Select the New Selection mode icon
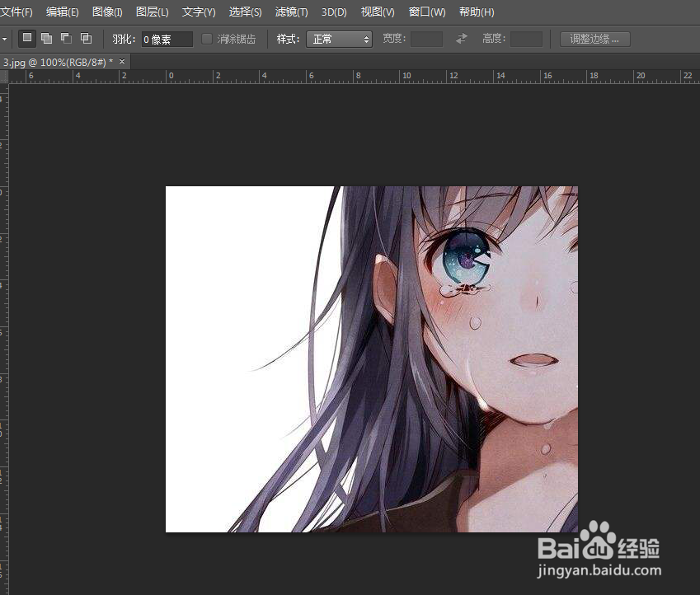 [26, 39]
